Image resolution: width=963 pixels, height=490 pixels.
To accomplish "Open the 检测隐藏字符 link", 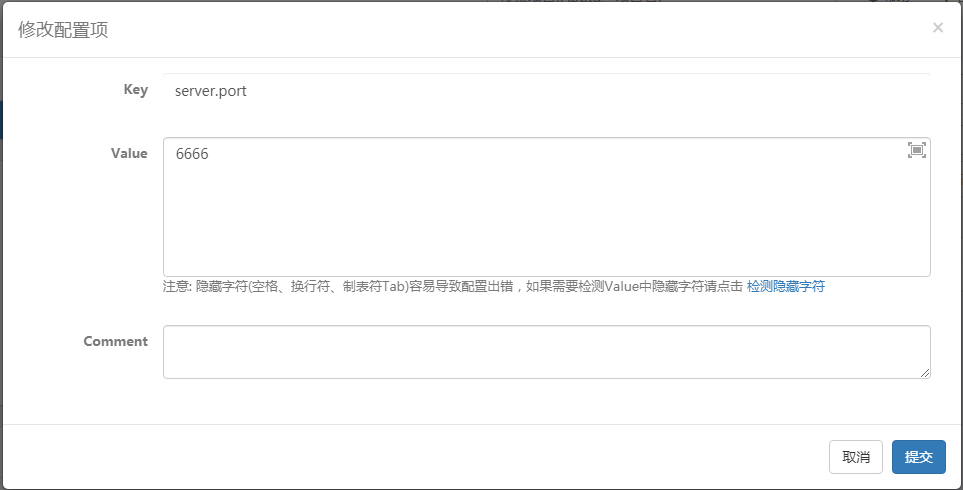I will (786, 286).
